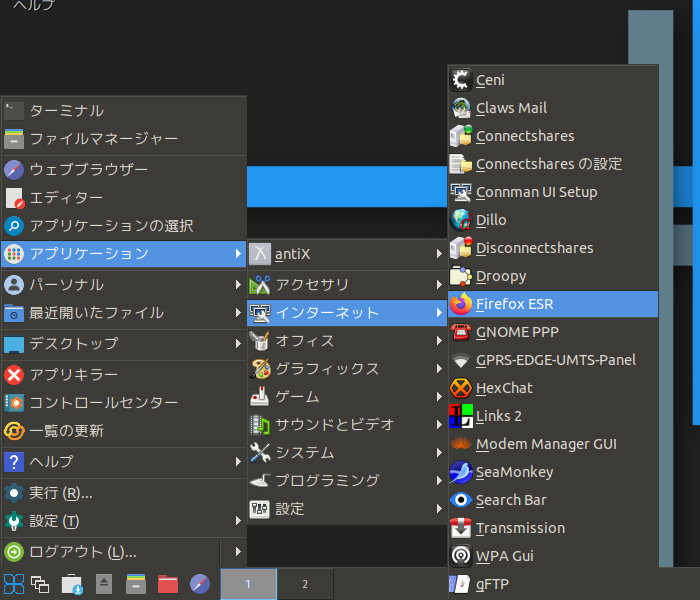The width and height of the screenshot is (700, 600).
Task: Open the ターミナル menu entry
Action: tap(124, 111)
